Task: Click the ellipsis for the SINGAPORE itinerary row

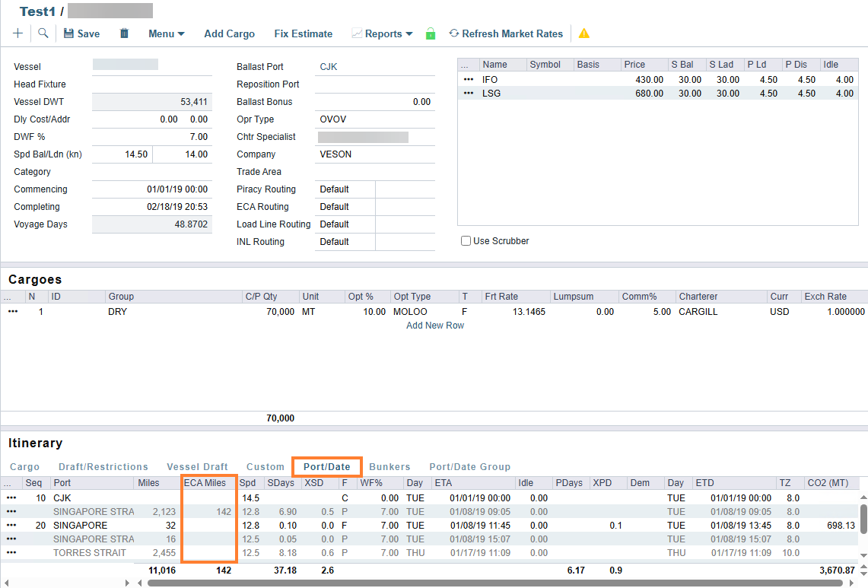Action: click(x=11, y=526)
